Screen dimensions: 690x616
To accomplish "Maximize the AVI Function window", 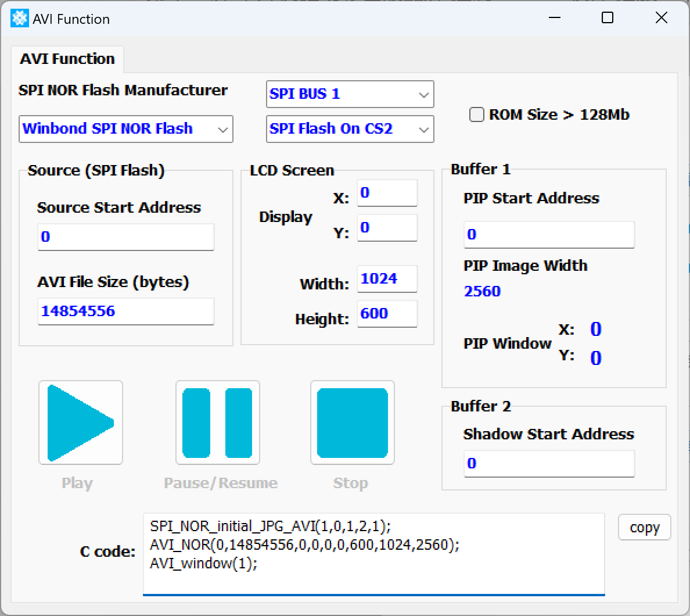I will click(x=608, y=18).
